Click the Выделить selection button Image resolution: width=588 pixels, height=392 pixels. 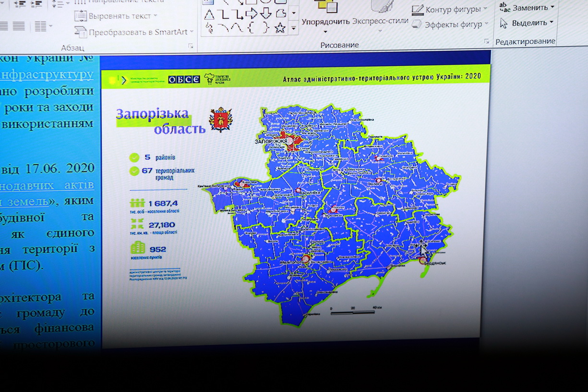[x=527, y=23]
